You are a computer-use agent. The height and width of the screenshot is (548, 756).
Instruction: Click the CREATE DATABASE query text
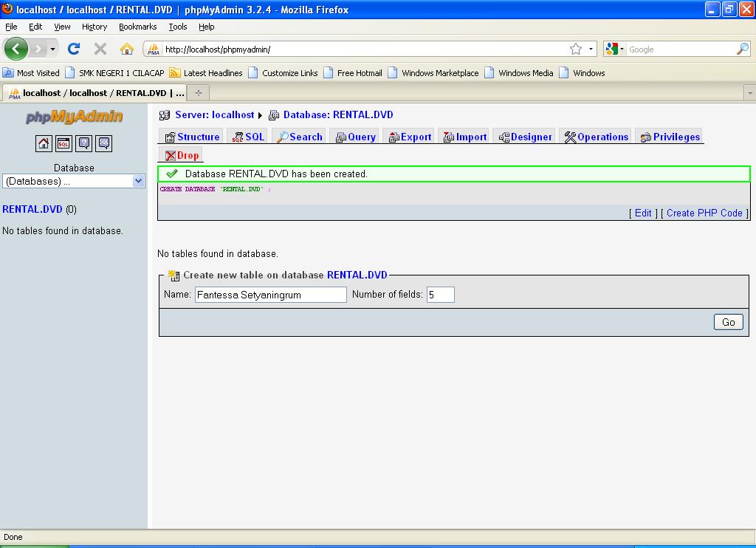point(215,189)
